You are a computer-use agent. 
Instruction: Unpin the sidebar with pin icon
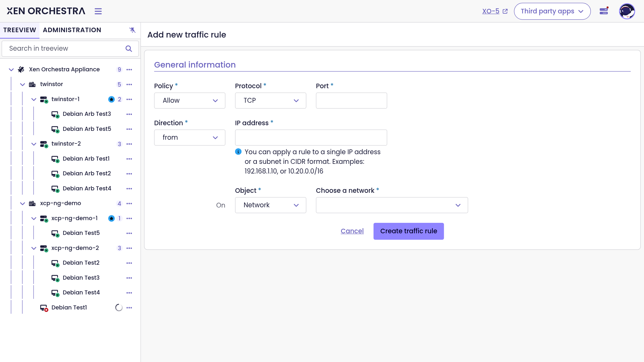(132, 30)
